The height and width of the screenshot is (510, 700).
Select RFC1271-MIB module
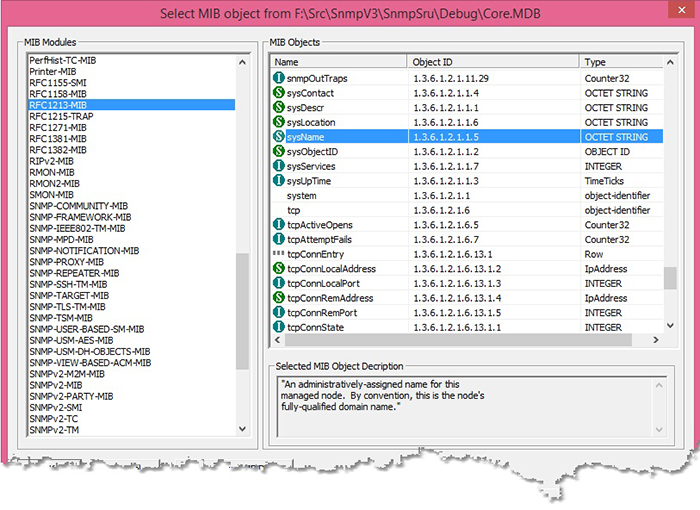point(58,127)
